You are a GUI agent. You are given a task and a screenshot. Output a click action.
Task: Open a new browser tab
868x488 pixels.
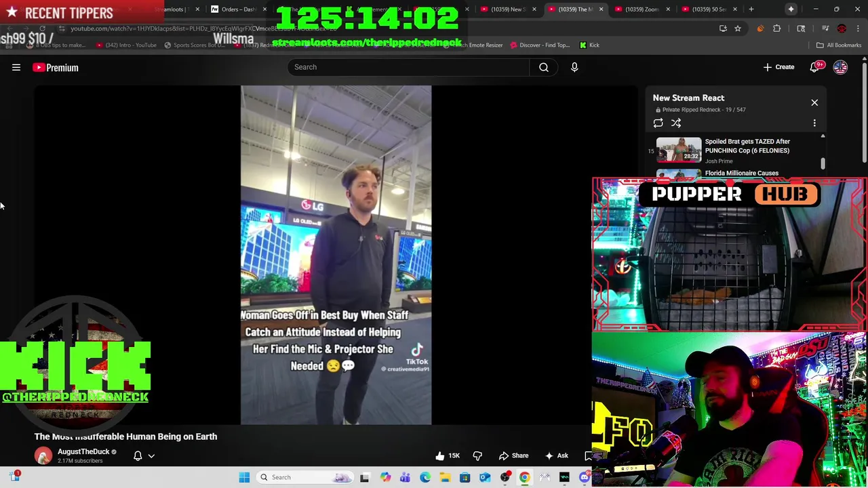(751, 9)
